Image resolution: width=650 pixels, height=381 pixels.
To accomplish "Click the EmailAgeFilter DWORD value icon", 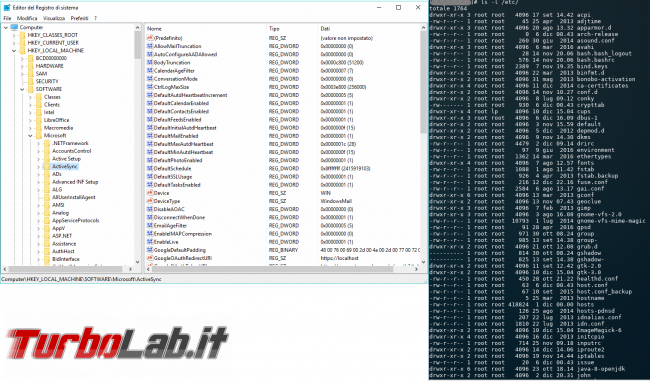I will (150, 226).
